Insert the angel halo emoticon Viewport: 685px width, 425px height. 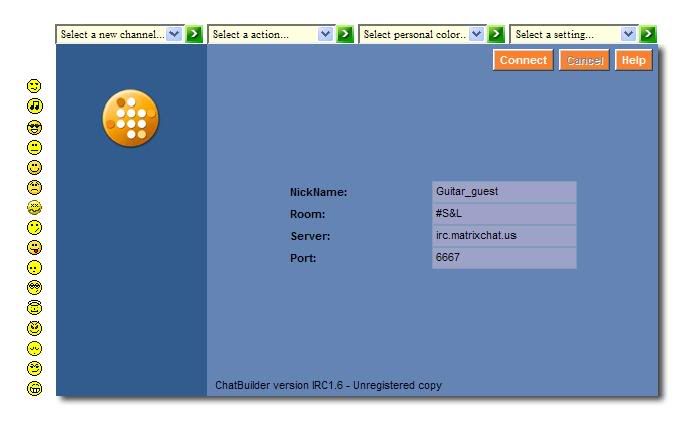(35, 308)
